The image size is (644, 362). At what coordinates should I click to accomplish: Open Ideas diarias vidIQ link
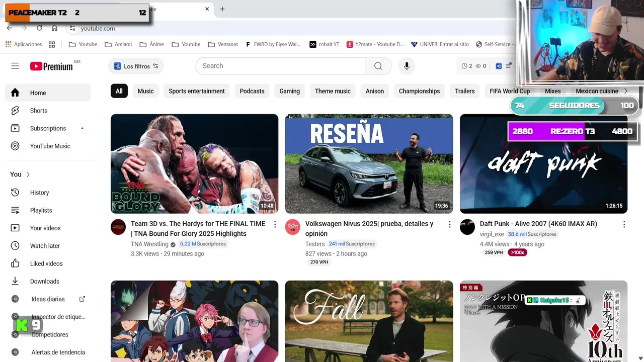48,299
